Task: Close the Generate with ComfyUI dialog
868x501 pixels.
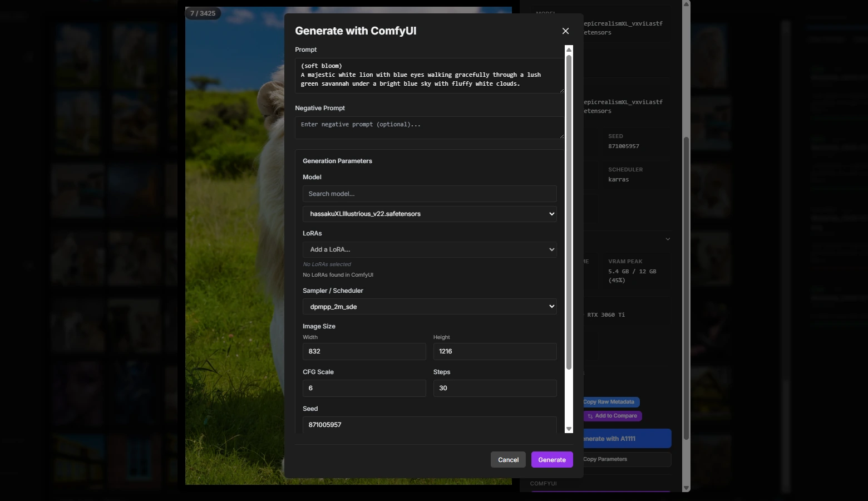Action: point(565,31)
